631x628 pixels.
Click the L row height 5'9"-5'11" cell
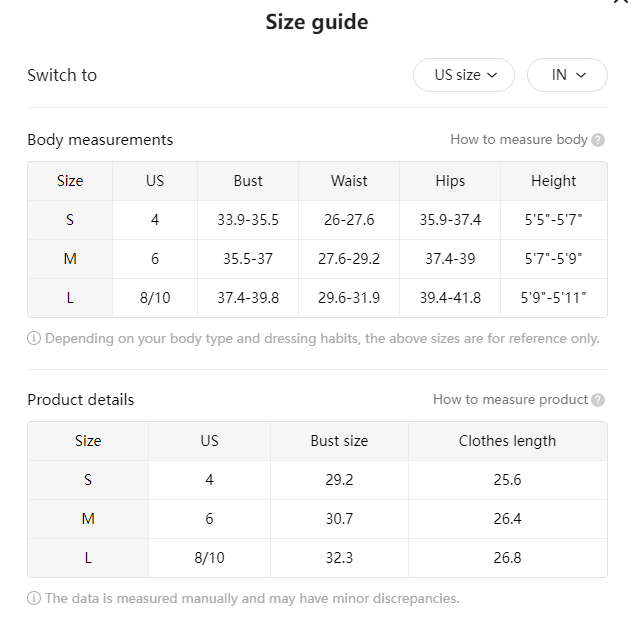(553, 298)
